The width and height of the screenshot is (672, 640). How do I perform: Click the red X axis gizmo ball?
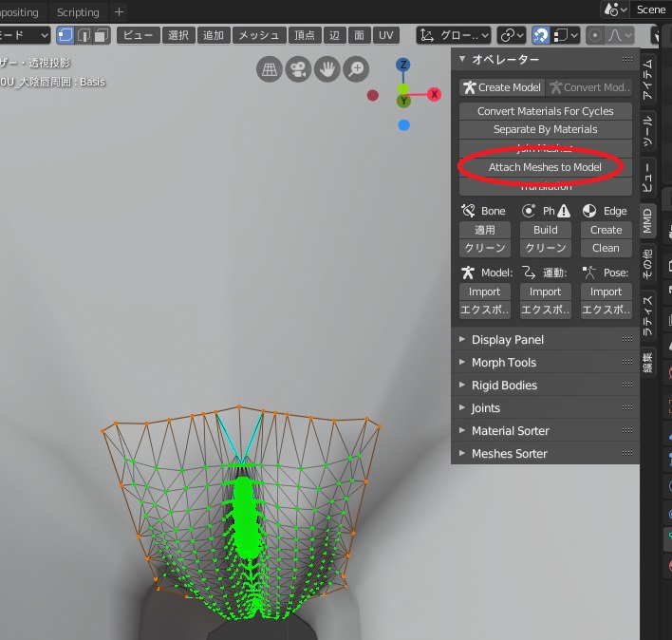click(x=434, y=94)
